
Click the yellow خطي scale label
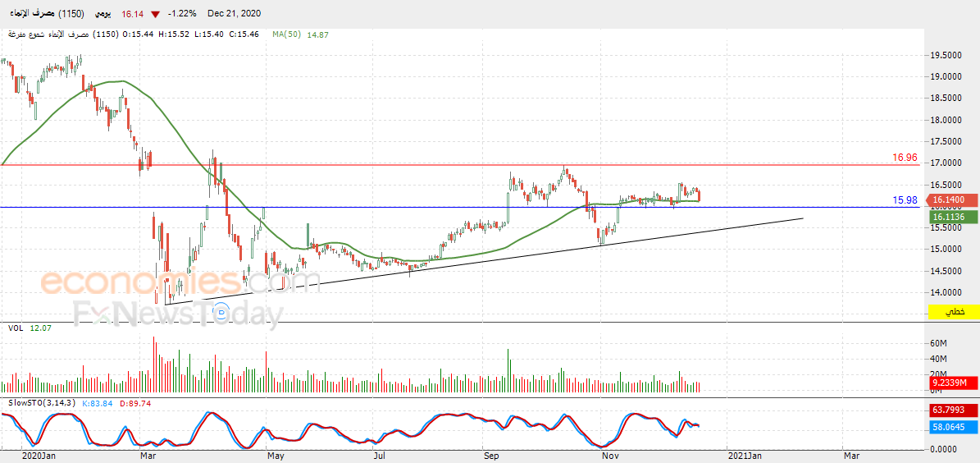[952, 311]
